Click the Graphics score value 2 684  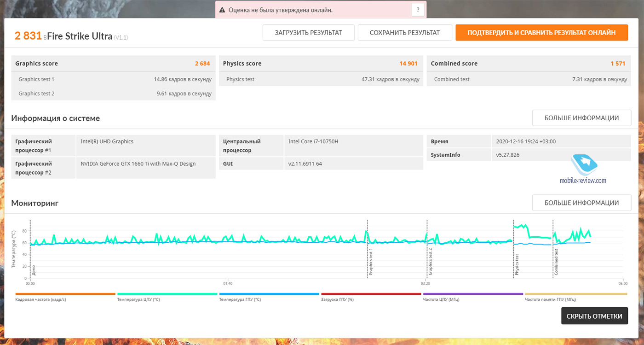pyautogui.click(x=202, y=64)
